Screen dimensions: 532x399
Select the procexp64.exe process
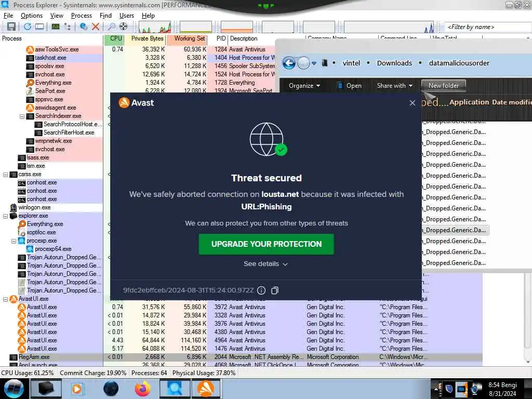coord(53,249)
